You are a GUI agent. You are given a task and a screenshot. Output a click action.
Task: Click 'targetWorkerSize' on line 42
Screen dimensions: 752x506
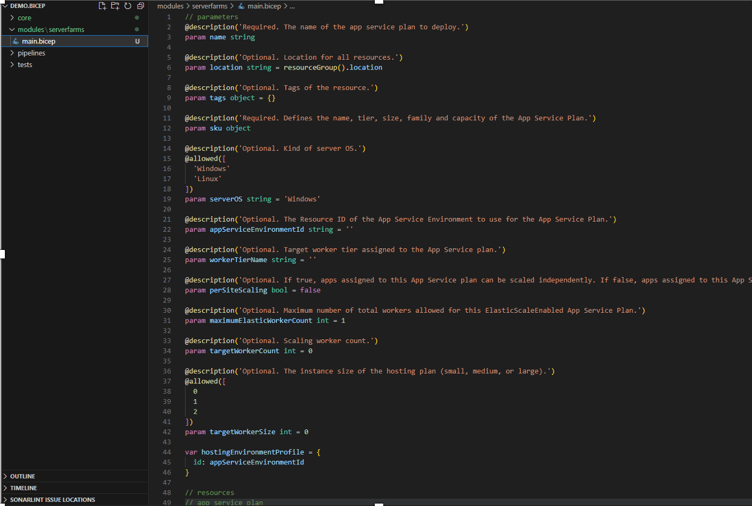(242, 432)
